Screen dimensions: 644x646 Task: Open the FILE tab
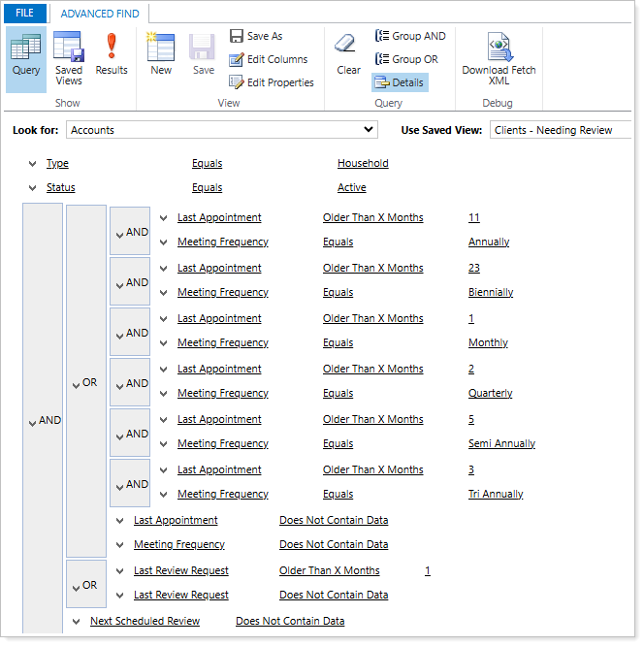[24, 14]
